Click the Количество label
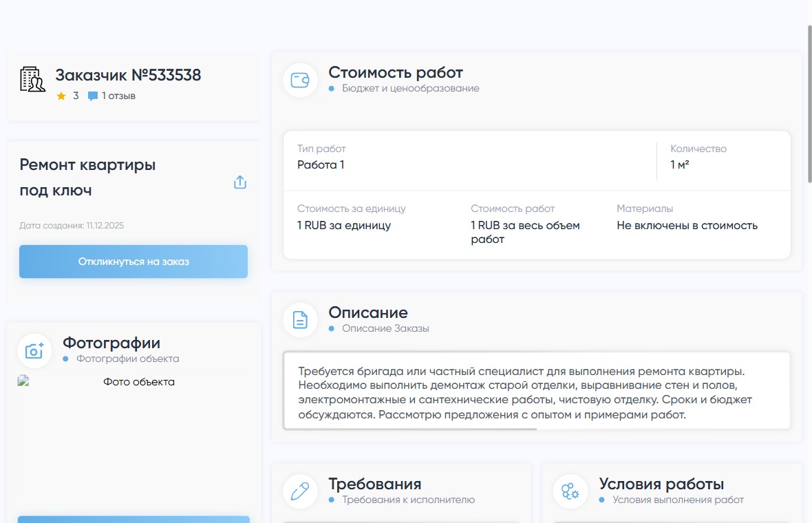The image size is (812, 523). click(698, 149)
